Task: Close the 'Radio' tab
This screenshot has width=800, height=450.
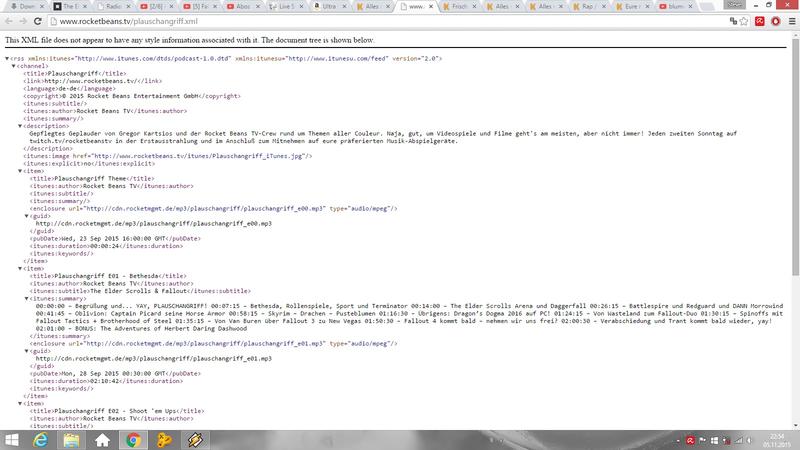Action: click(x=128, y=7)
